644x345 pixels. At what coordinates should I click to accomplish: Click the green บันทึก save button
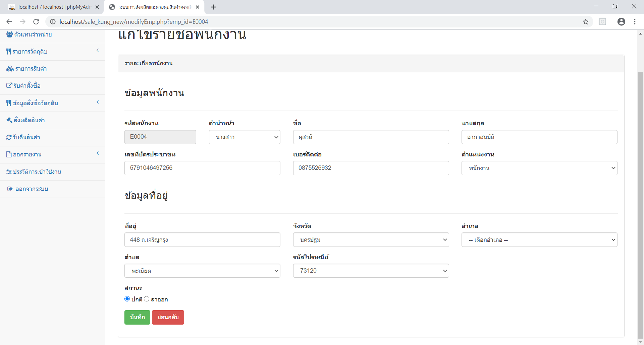[x=137, y=317]
